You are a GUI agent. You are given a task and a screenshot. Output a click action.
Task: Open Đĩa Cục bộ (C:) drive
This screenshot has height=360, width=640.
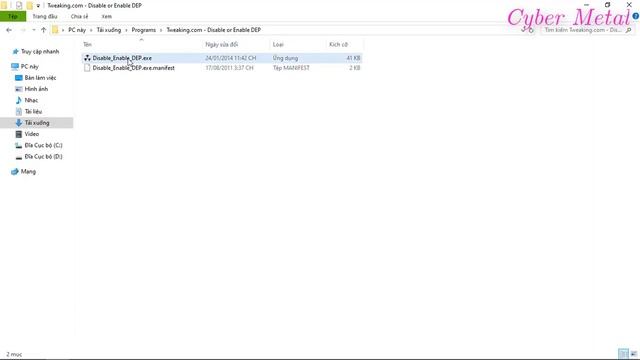pos(43,145)
